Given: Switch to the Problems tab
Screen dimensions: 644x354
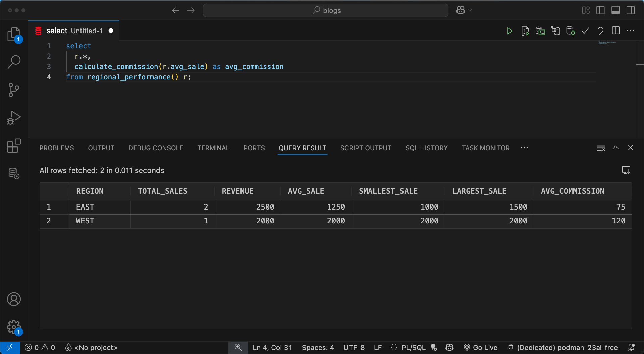Looking at the screenshot, I should click(x=57, y=148).
